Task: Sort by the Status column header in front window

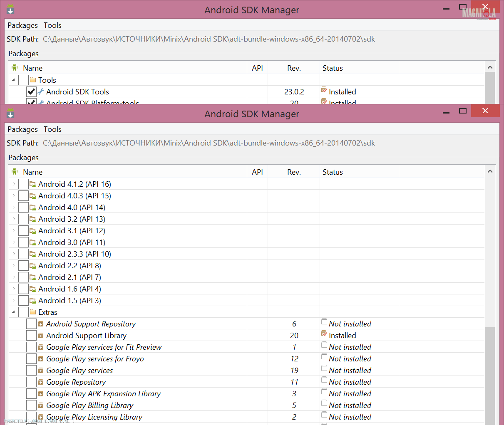Action: pos(359,172)
